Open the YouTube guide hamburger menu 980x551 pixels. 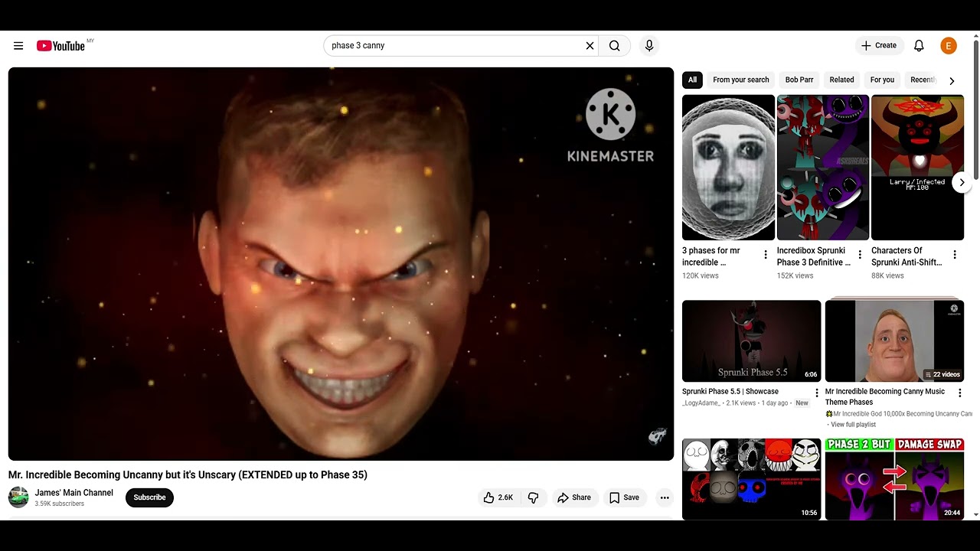click(x=18, y=46)
